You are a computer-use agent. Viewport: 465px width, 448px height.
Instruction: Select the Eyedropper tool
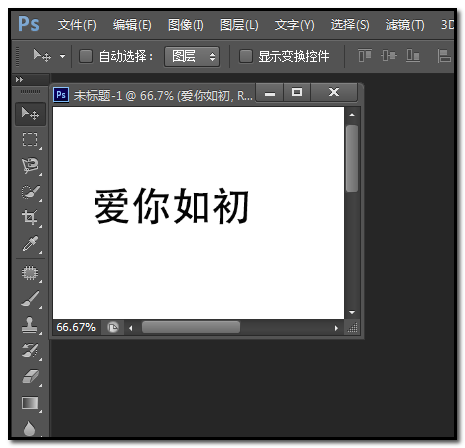pyautogui.click(x=30, y=244)
